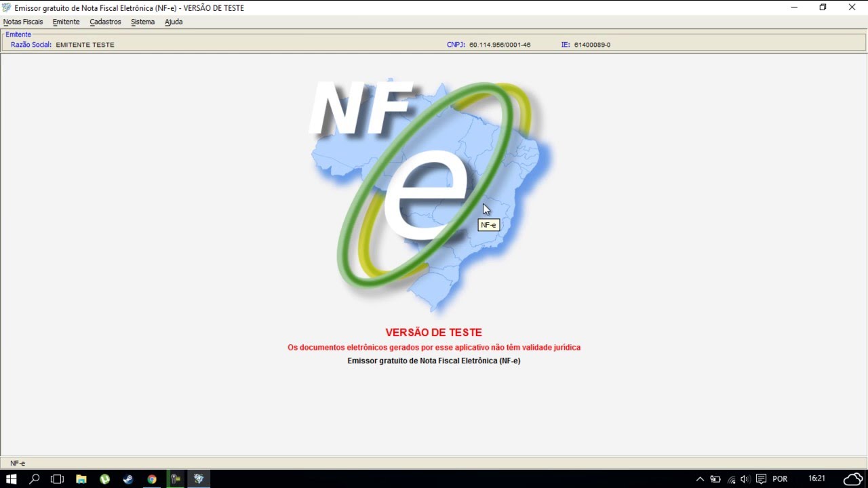Click the IE value 61400089-0
The width and height of the screenshot is (868, 488).
coord(592,45)
